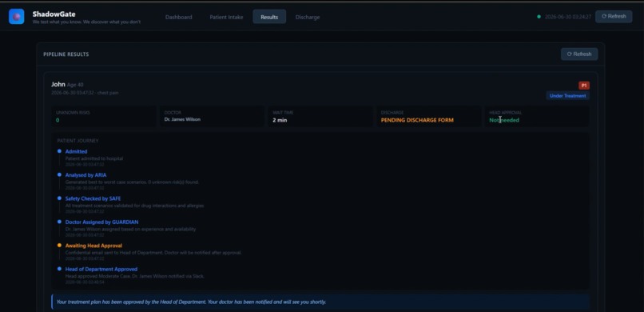
Task: Select the Results tab
Action: (x=269, y=17)
